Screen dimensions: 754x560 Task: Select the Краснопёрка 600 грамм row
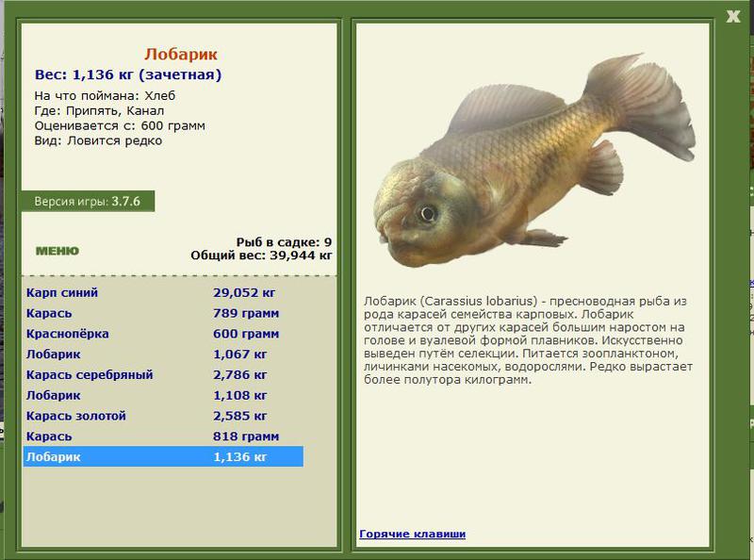click(x=163, y=334)
